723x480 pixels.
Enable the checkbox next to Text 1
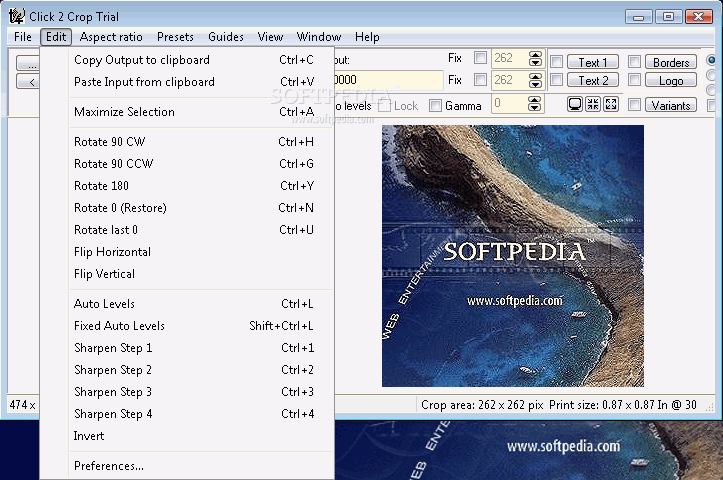tap(557, 61)
